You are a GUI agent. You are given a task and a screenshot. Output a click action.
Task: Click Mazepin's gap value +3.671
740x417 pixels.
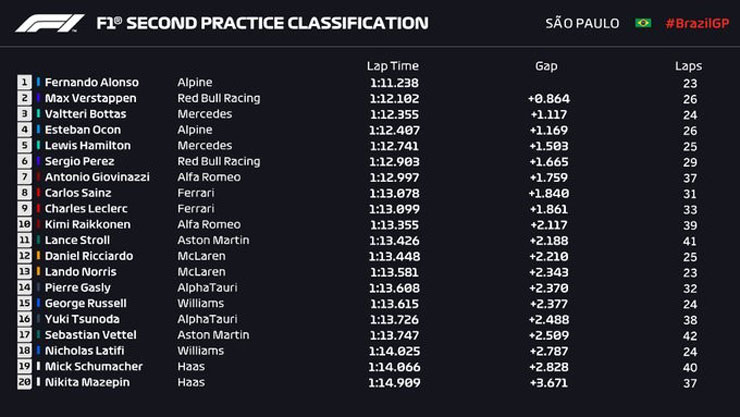(549, 382)
